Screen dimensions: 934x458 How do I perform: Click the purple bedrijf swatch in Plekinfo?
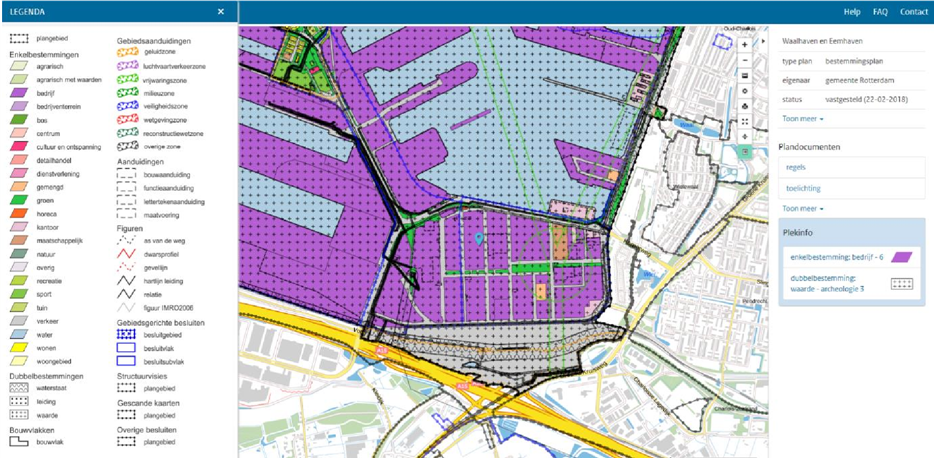tap(903, 257)
